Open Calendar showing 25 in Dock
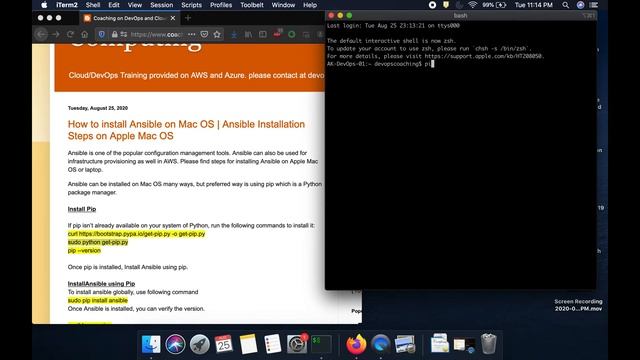Screen dimensions: 640x360 [224, 344]
